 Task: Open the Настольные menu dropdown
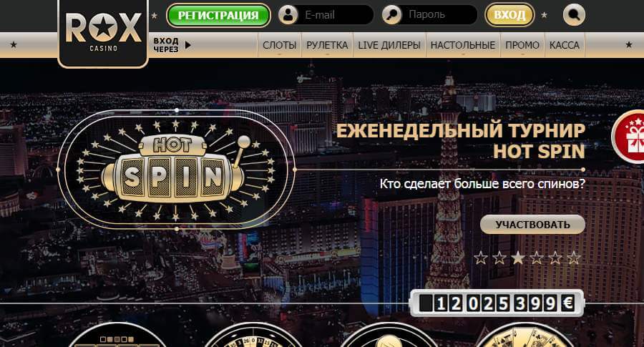pos(463,45)
